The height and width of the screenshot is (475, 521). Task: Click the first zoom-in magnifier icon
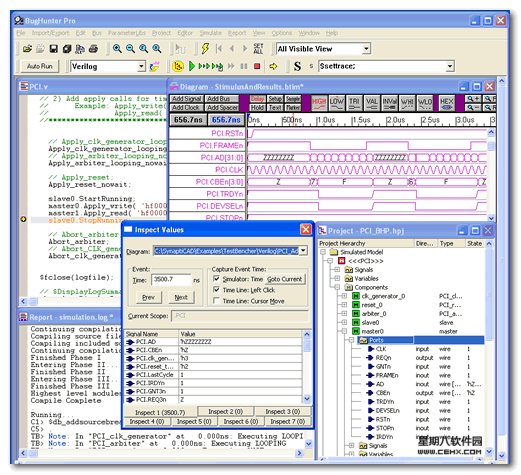click(117, 49)
